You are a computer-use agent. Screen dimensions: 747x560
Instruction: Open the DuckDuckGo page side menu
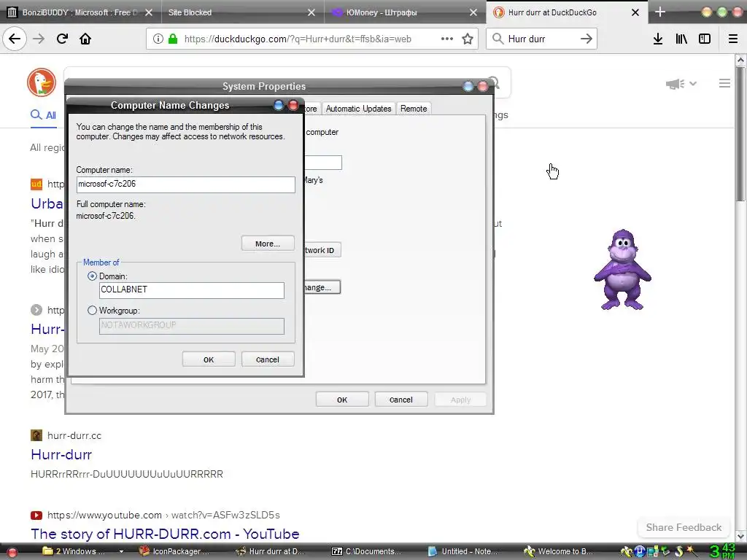click(x=724, y=83)
